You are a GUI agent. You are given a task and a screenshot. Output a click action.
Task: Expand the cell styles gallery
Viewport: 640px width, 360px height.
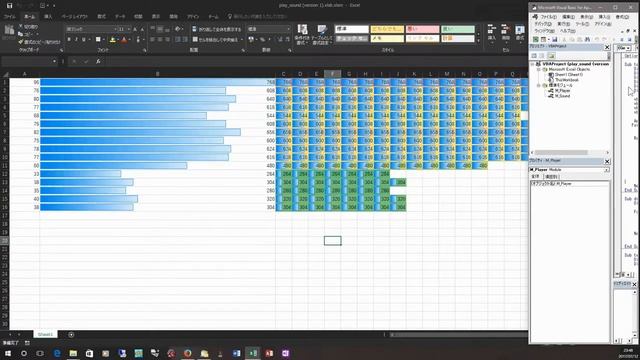pyautogui.click(x=479, y=41)
